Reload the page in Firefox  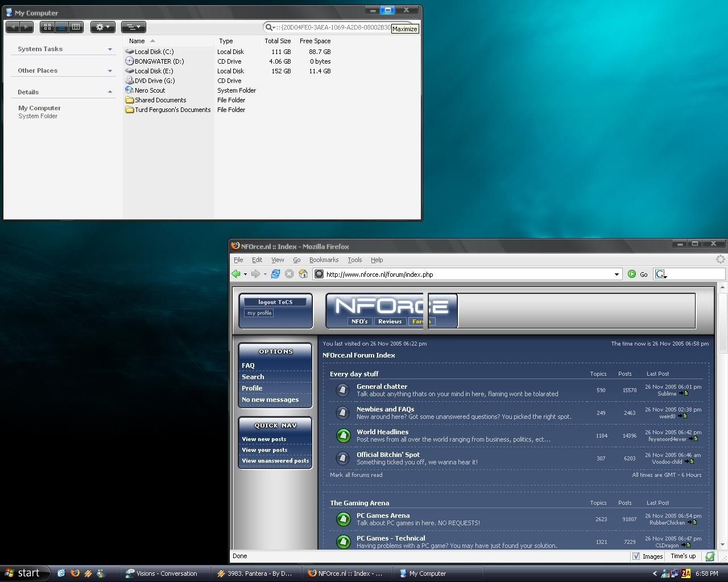(x=275, y=274)
